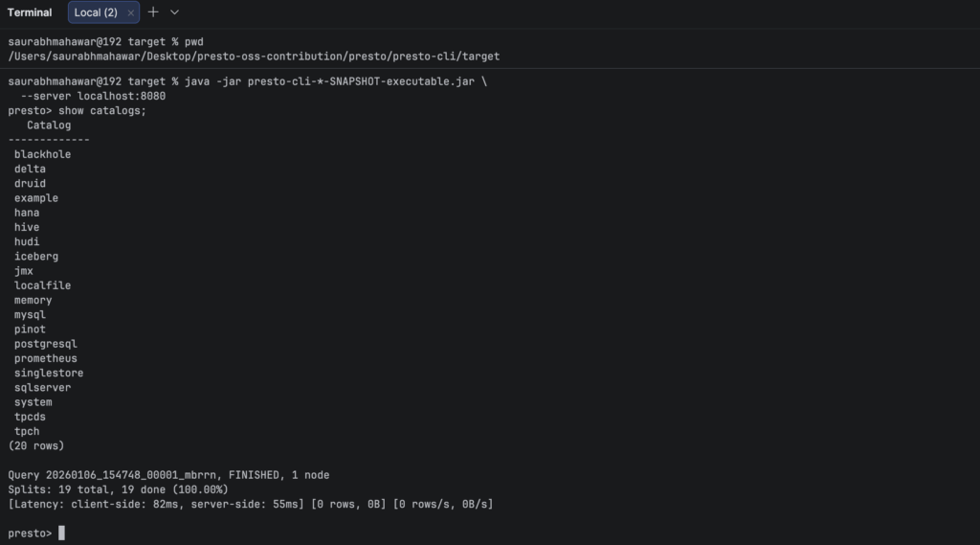Click the Query ID FINISHED status line
This screenshot has width=980, height=545.
coord(168,475)
